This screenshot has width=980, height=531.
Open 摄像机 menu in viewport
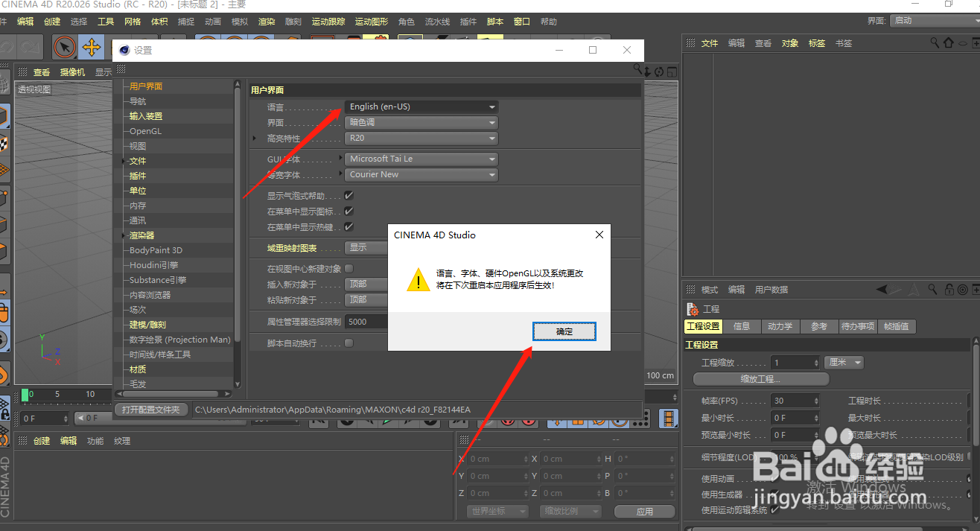click(x=73, y=72)
